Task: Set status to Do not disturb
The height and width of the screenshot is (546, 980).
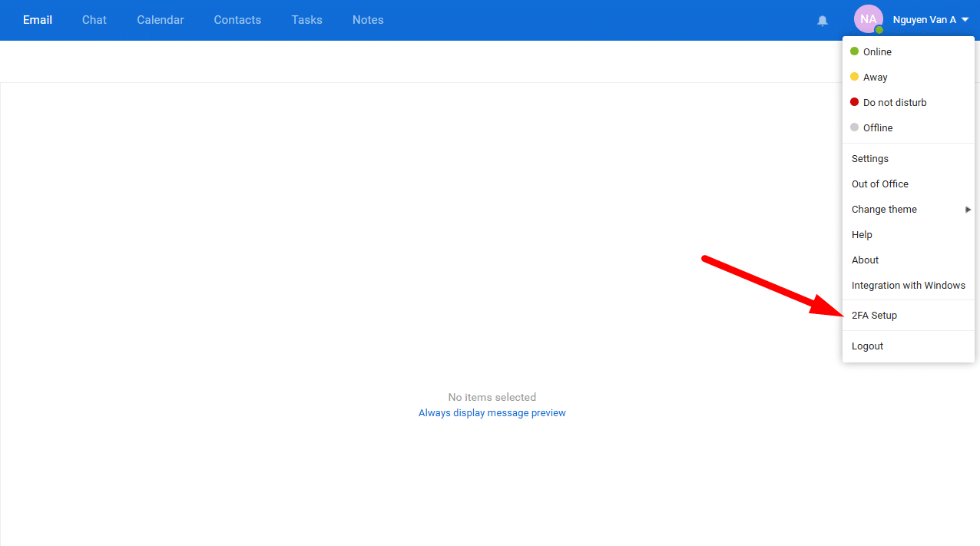Action: tap(894, 103)
